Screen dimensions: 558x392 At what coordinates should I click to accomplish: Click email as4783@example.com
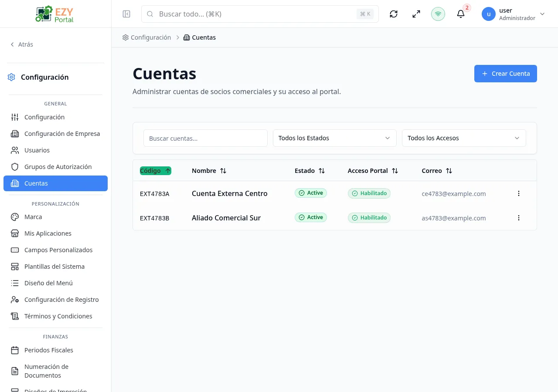[x=454, y=218]
